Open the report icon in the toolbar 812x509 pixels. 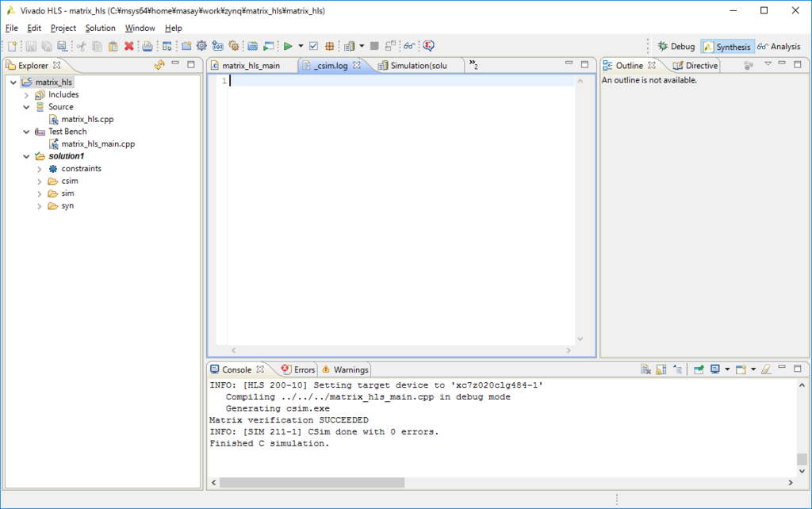tap(350, 46)
